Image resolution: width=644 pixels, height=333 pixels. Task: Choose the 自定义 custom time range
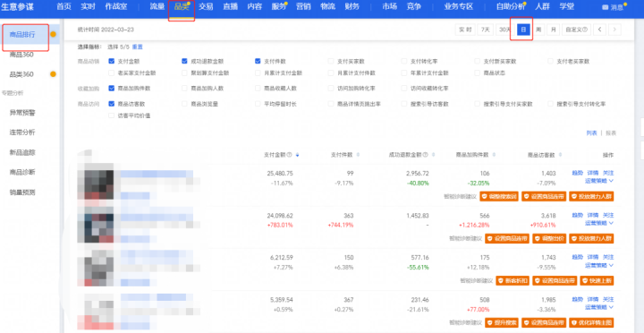pos(576,30)
